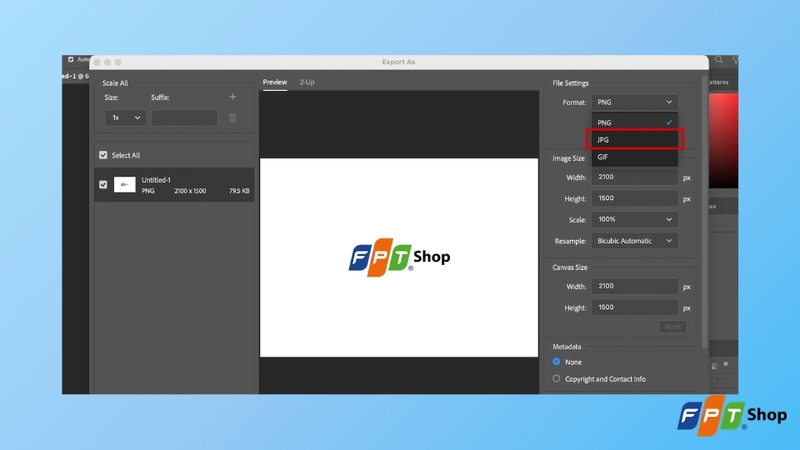Click the Suffix text field

click(185, 118)
